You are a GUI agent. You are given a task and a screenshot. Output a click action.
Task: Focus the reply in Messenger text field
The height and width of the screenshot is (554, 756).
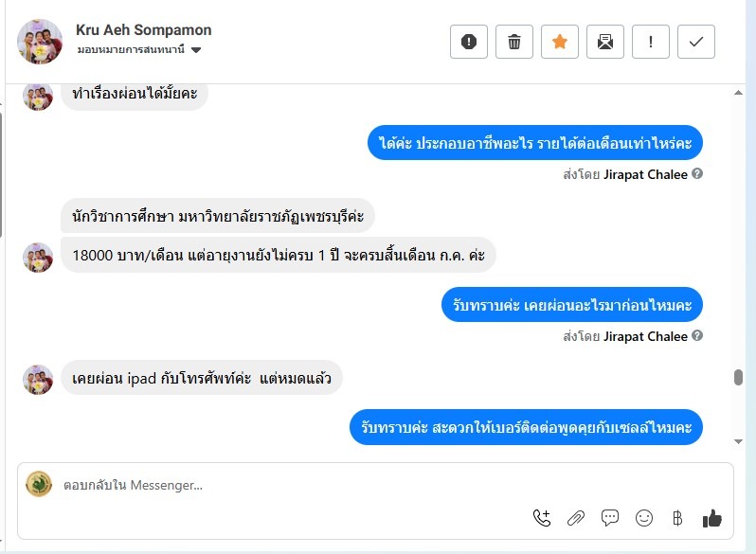tap(284, 485)
